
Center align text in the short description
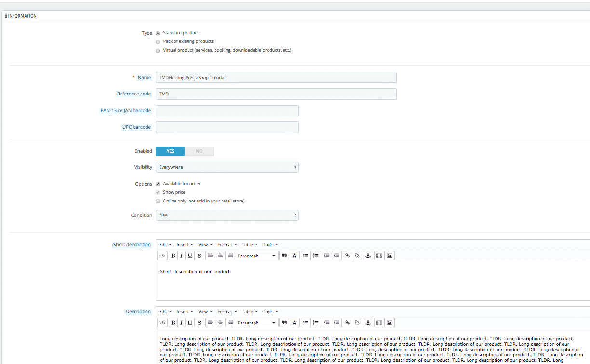point(220,255)
